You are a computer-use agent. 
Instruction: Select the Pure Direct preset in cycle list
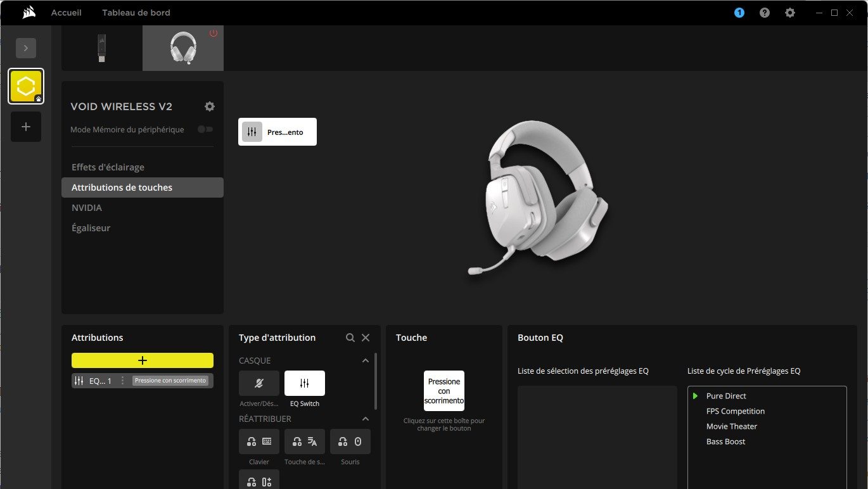click(726, 395)
